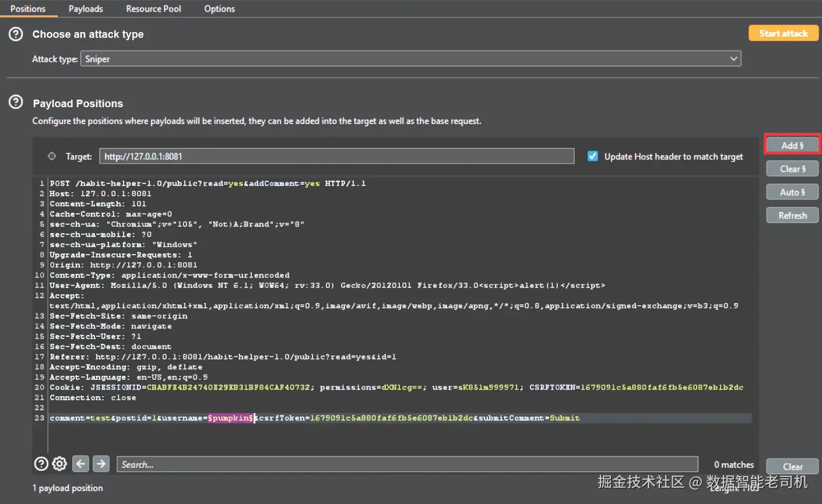
Task: Open help for Choose an attack type
Action: point(16,34)
